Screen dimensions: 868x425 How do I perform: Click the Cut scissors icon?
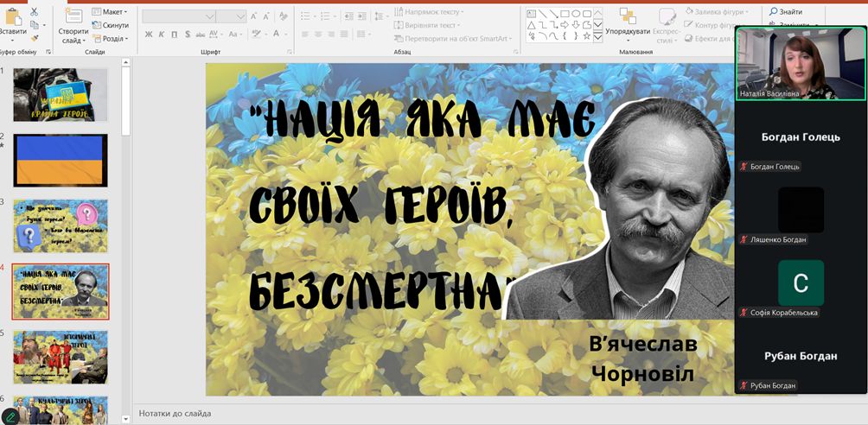click(34, 12)
